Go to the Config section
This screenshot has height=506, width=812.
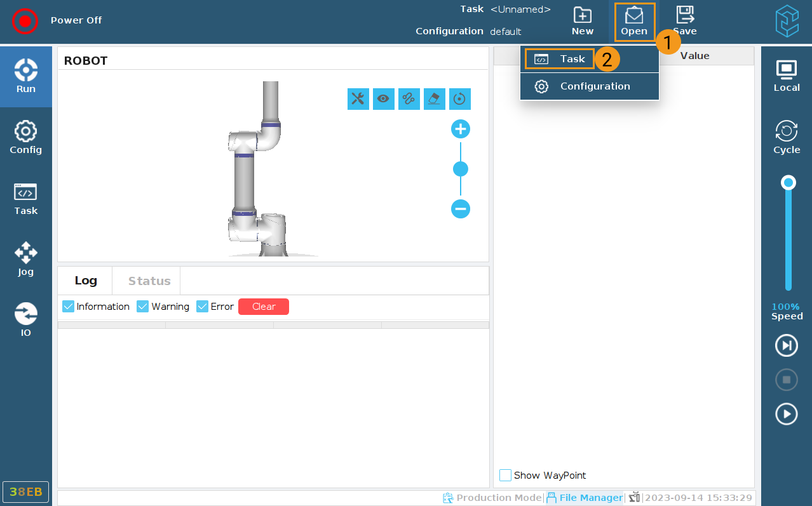point(26,137)
